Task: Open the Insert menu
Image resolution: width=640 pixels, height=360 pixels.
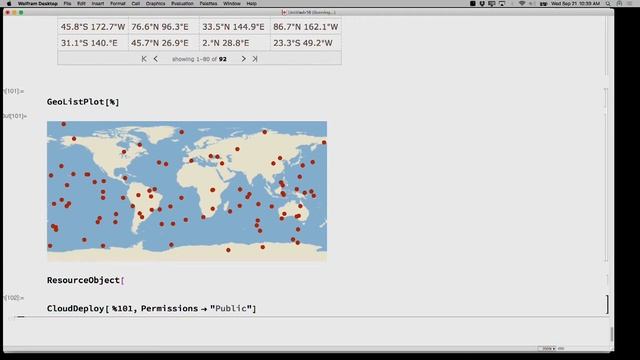Action: point(98,3)
